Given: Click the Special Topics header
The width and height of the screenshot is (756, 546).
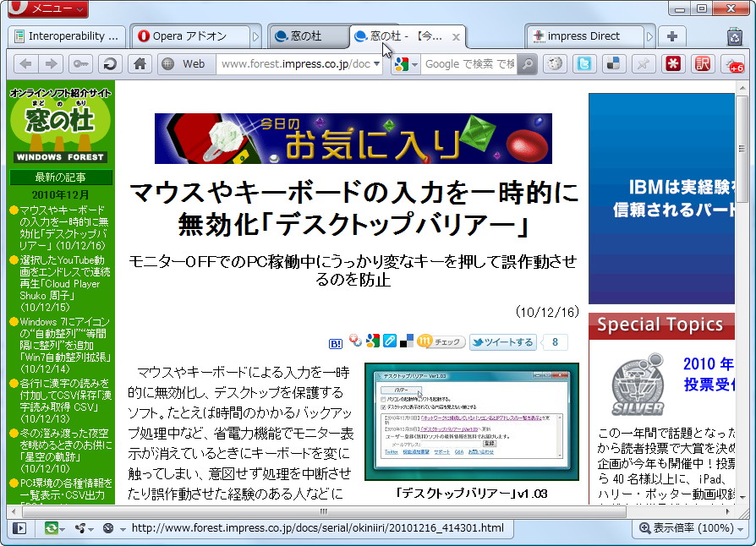Looking at the screenshot, I should pyautogui.click(x=661, y=325).
